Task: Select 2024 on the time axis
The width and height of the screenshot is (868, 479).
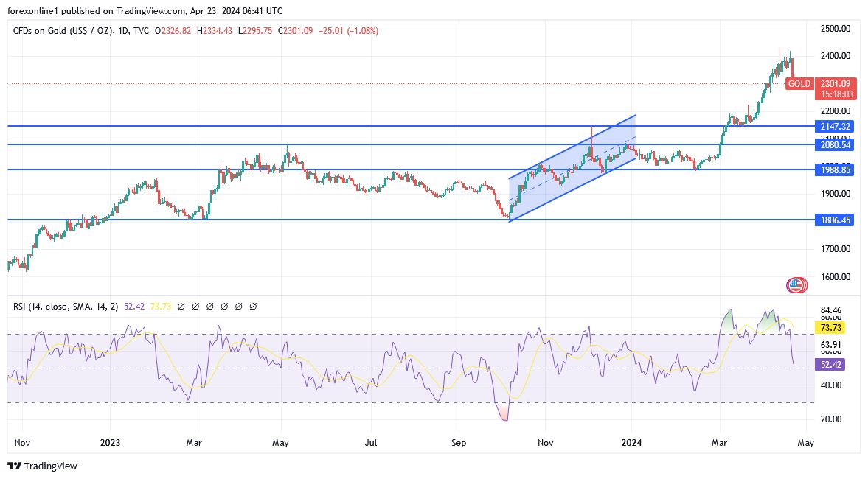Action: tap(631, 443)
